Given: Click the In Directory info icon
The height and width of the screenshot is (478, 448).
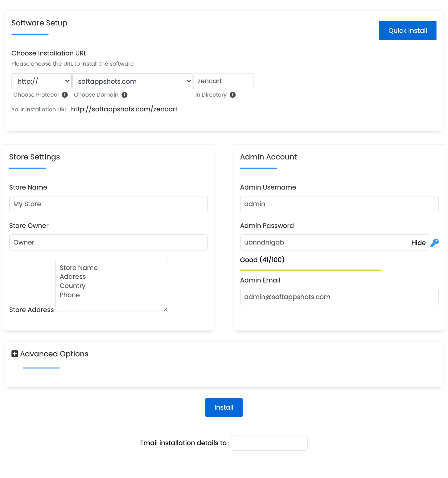Looking at the screenshot, I should coord(233,95).
